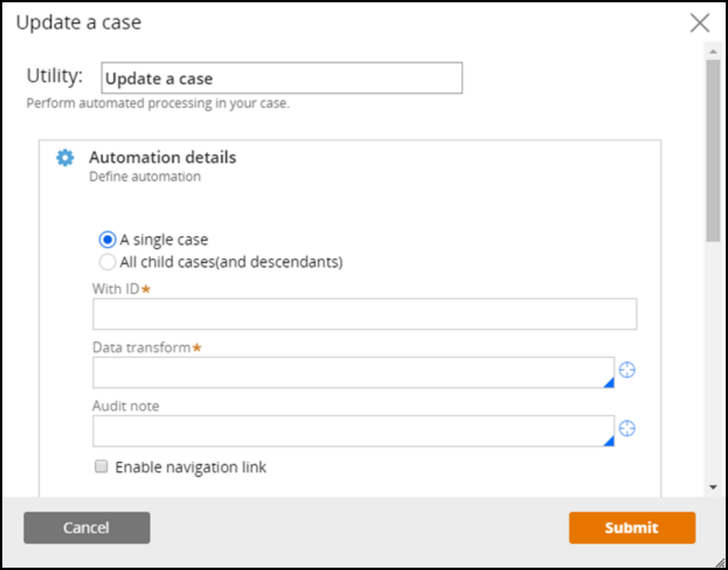Expand the Audit note autocomplete triangle

(609, 441)
